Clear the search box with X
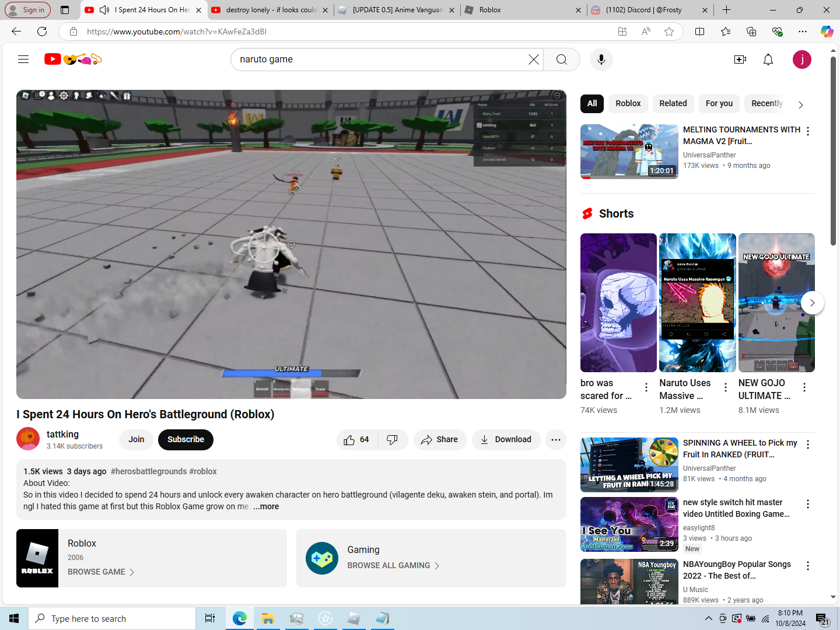The image size is (840, 630). pyautogui.click(x=533, y=60)
